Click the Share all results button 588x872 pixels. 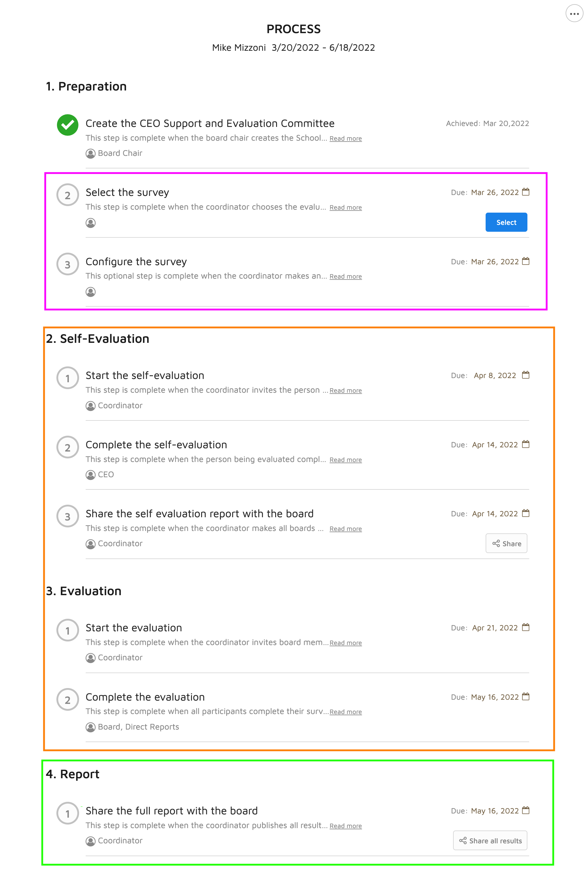[x=490, y=840]
